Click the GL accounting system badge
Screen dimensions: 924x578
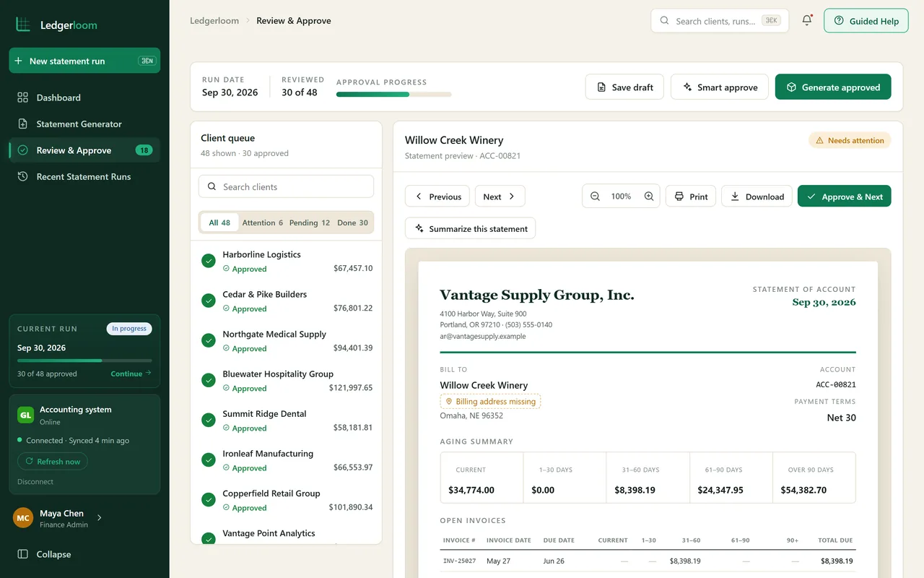pyautogui.click(x=25, y=415)
